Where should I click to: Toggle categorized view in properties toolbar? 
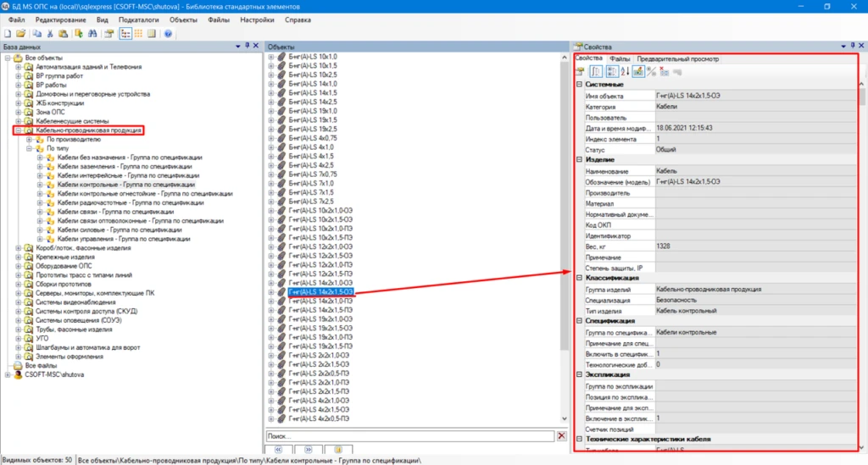611,71
